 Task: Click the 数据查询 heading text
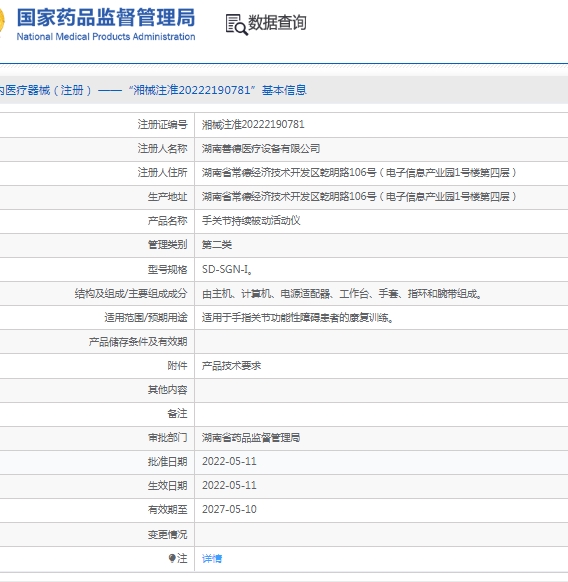click(277, 23)
